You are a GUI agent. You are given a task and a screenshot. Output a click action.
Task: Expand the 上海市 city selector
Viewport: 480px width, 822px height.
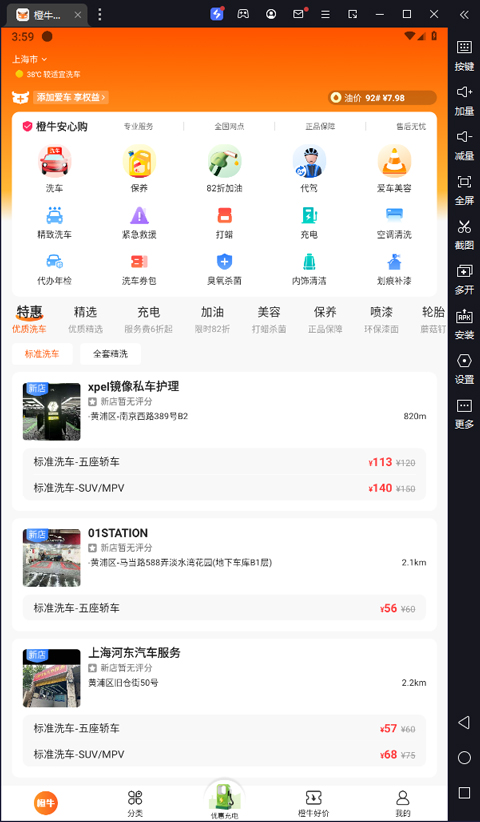31,59
